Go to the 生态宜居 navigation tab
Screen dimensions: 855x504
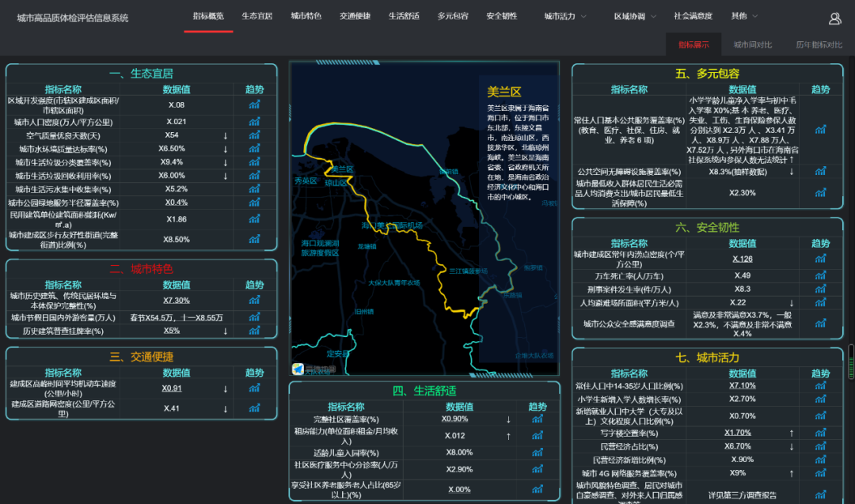[256, 17]
